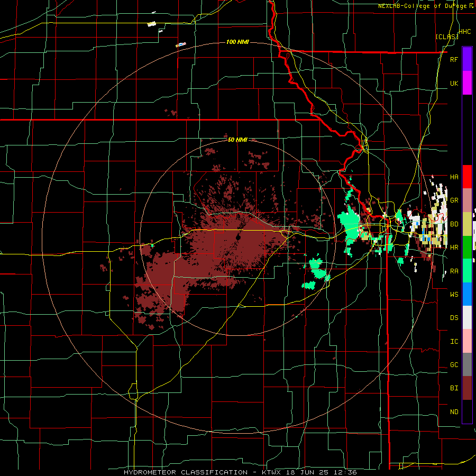The image size is (476, 476).
Task: Click the 'RF' legend label
Action: (x=454, y=59)
